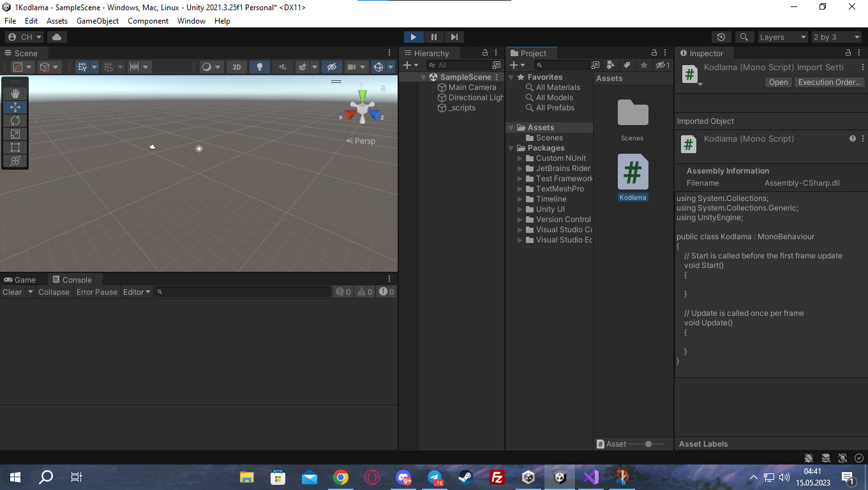
Task: Toggle Collapse in the Console
Action: (x=54, y=292)
